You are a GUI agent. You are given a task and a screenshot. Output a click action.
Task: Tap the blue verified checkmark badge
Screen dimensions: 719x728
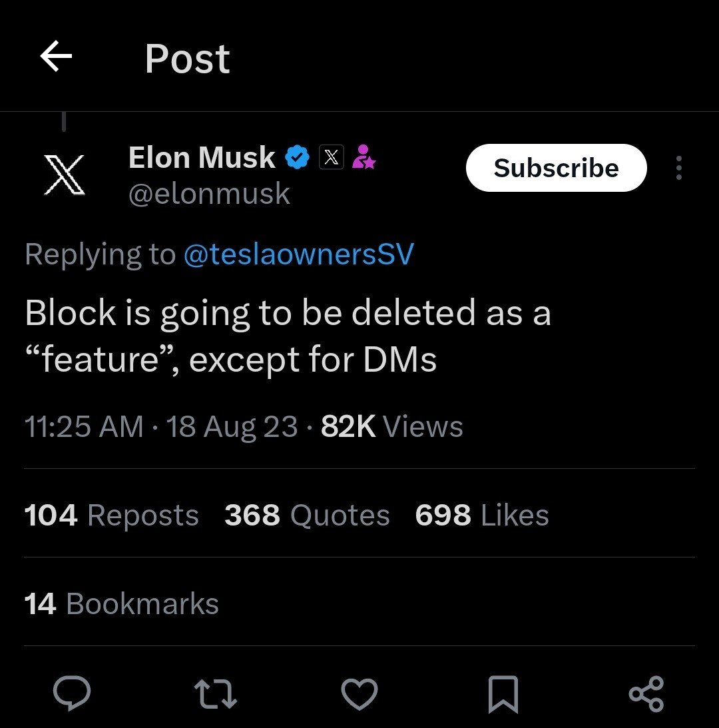297,158
